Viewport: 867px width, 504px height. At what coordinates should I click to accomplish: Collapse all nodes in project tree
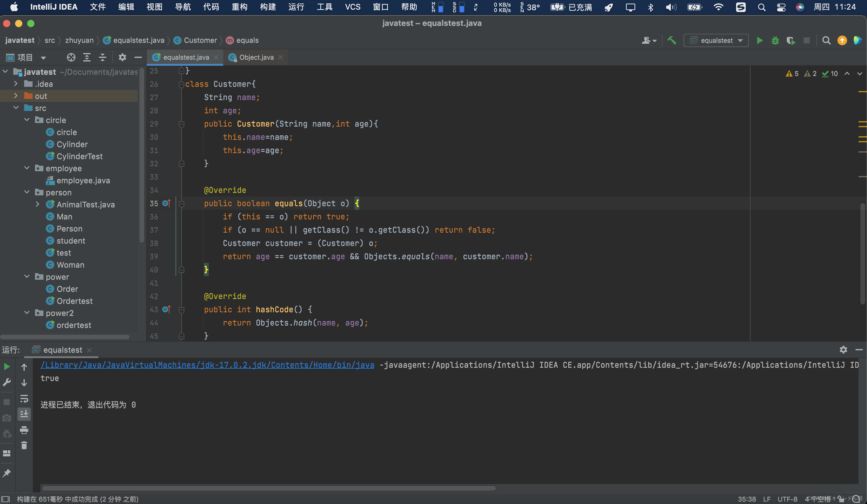tap(103, 57)
